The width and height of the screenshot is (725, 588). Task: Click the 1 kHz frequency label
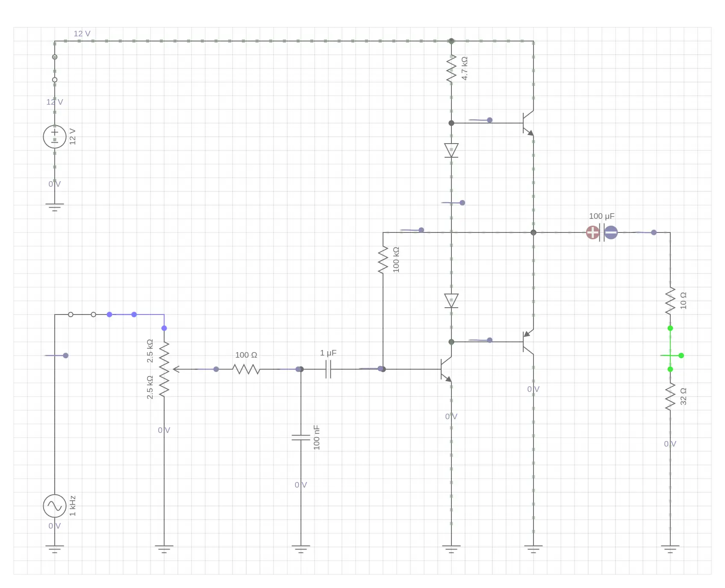click(x=73, y=506)
